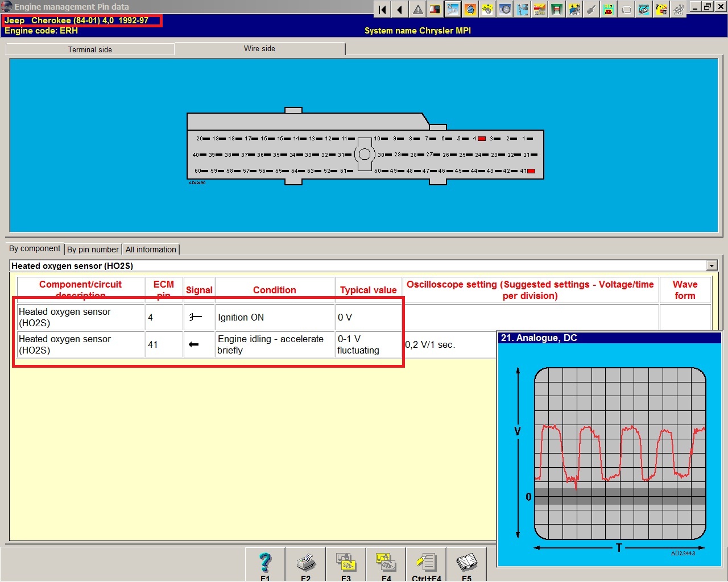The width and height of the screenshot is (728, 582).
Task: Open the F1 help question mark
Action: pyautogui.click(x=265, y=563)
